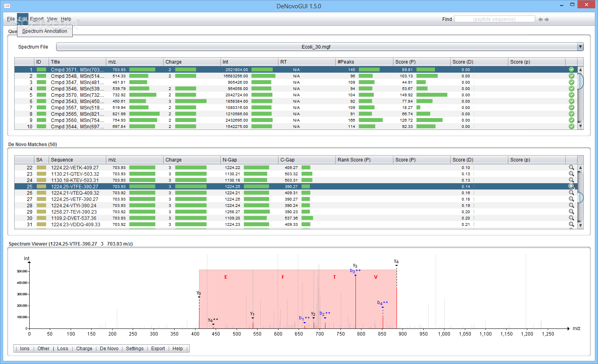This screenshot has width=598, height=364.
Task: Click the green check icon in Cmpd 3565 row
Action: (571, 114)
